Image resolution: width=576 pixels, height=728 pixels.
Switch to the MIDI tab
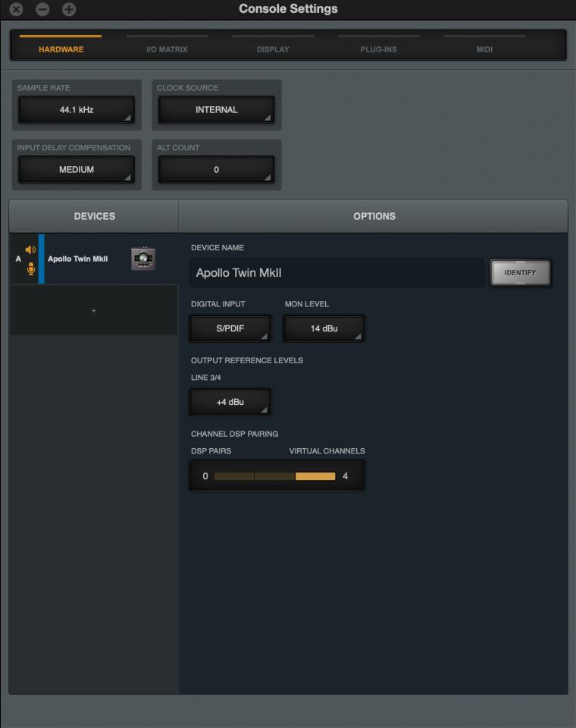484,49
